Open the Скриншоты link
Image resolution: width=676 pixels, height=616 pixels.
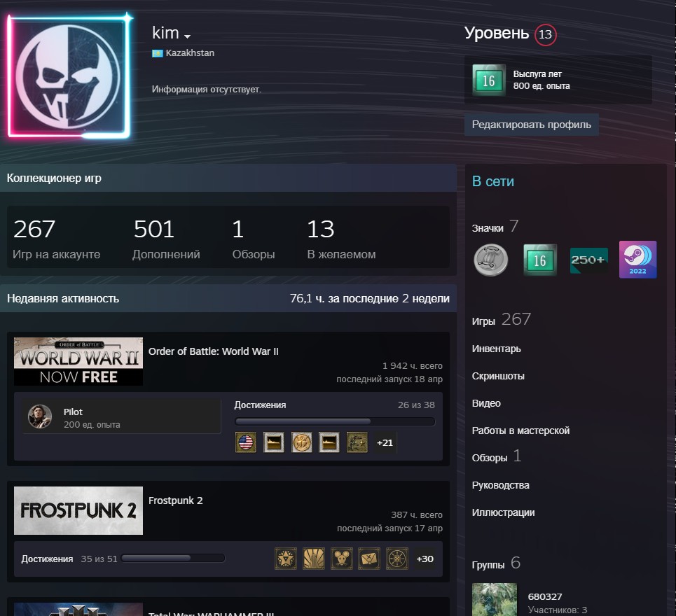click(x=498, y=376)
